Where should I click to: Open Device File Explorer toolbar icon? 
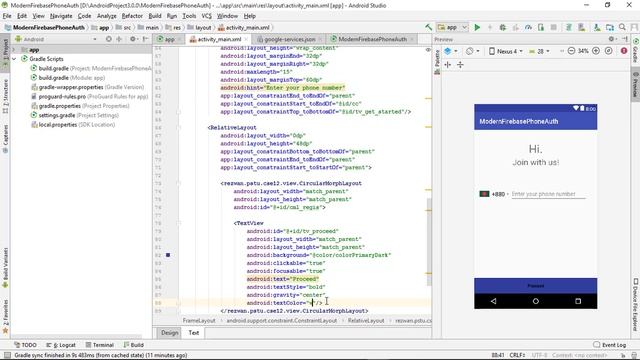[610, 27]
